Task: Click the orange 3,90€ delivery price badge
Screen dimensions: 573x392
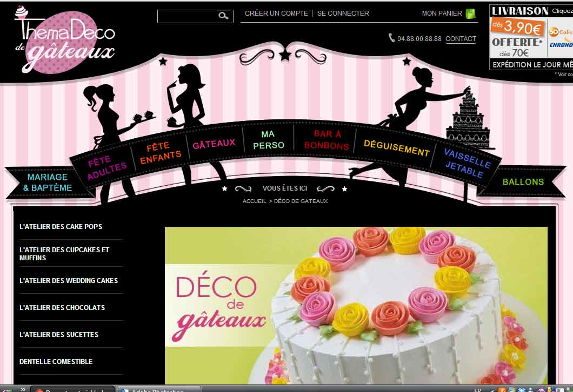Action: pyautogui.click(x=517, y=27)
